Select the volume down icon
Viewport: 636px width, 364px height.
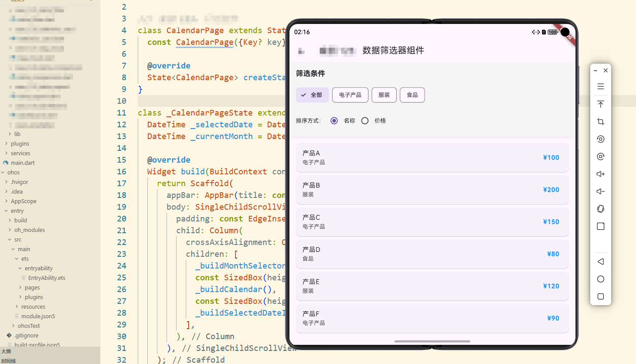coord(600,191)
